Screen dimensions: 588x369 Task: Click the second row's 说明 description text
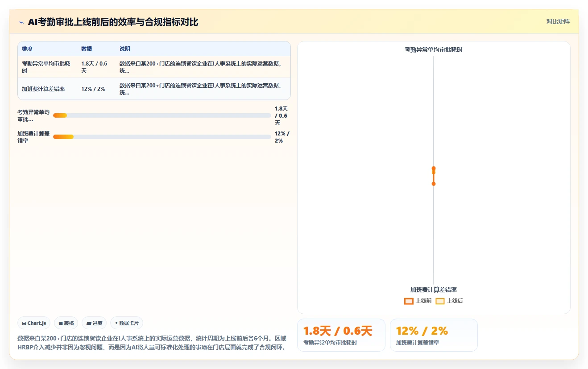(x=201, y=89)
